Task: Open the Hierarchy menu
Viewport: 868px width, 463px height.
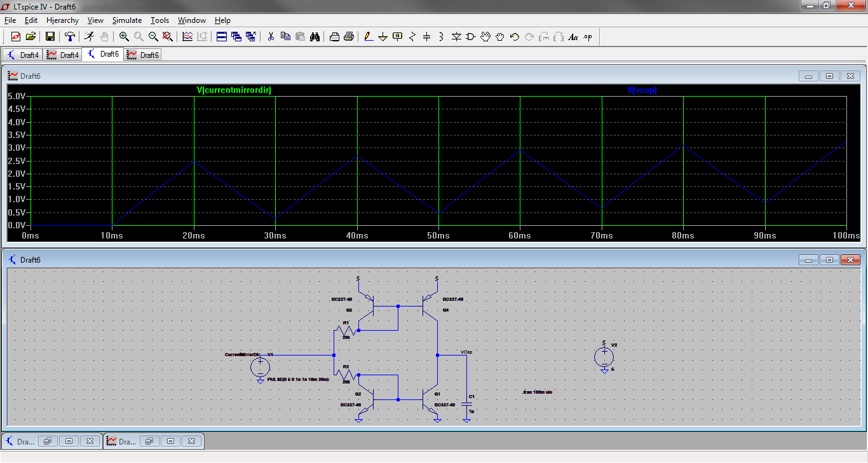Action: [62, 20]
